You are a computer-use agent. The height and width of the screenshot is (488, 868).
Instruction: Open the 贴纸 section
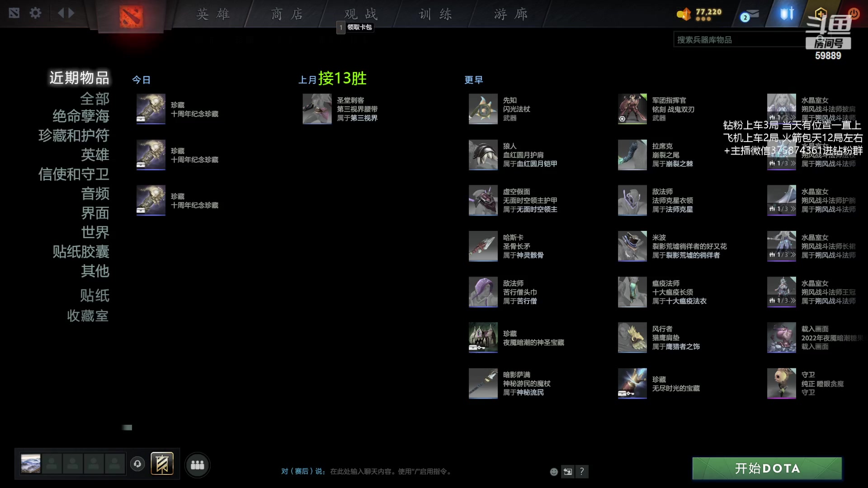coord(94,296)
